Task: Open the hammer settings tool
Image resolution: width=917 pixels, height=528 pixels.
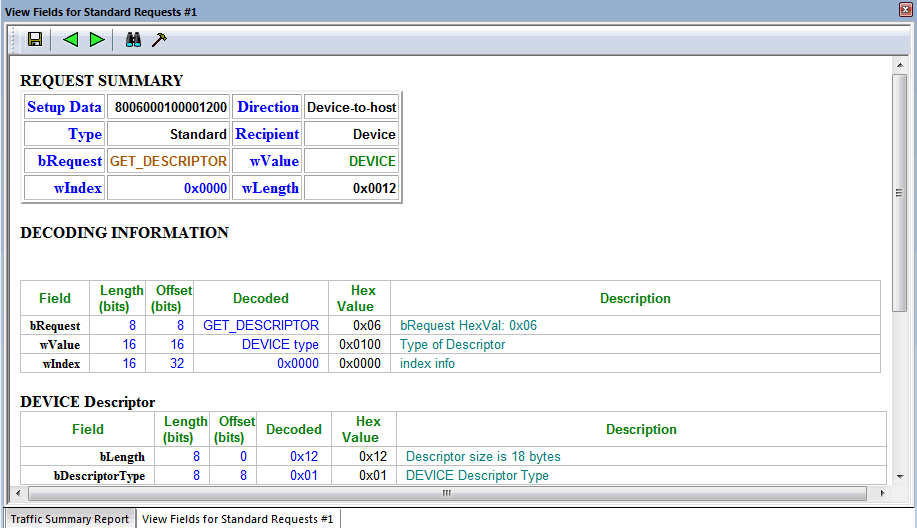Action: [x=159, y=39]
